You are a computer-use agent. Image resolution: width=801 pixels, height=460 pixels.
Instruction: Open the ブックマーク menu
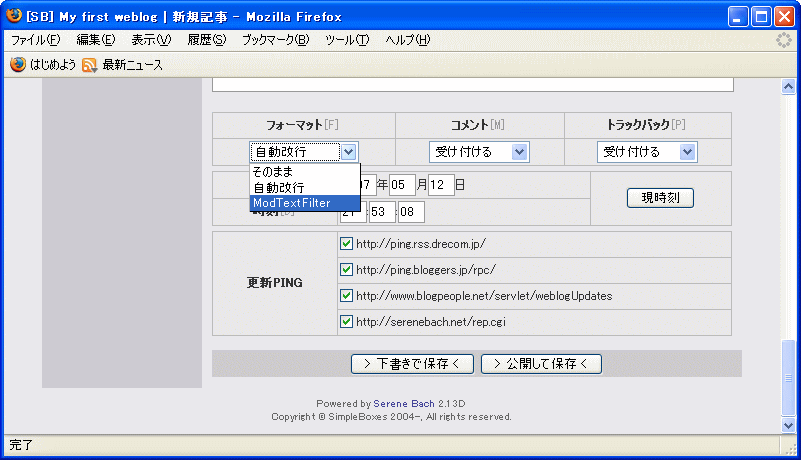275,40
